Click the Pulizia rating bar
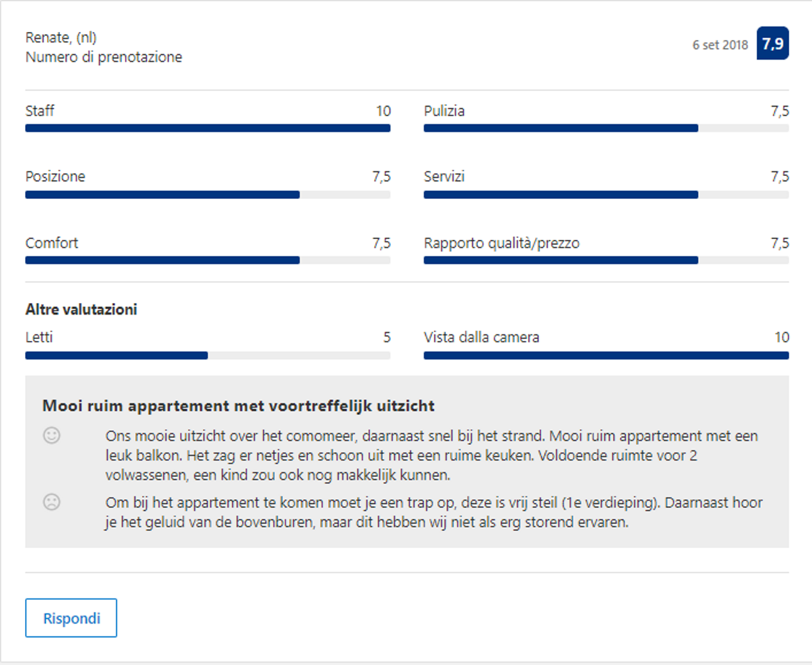Image resolution: width=812 pixels, height=665 pixels. pyautogui.click(x=606, y=128)
